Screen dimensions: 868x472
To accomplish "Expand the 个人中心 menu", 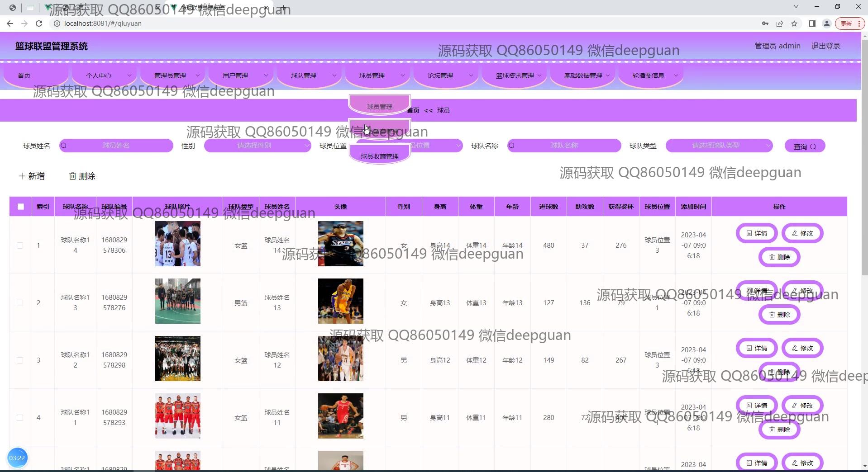I will pos(105,76).
